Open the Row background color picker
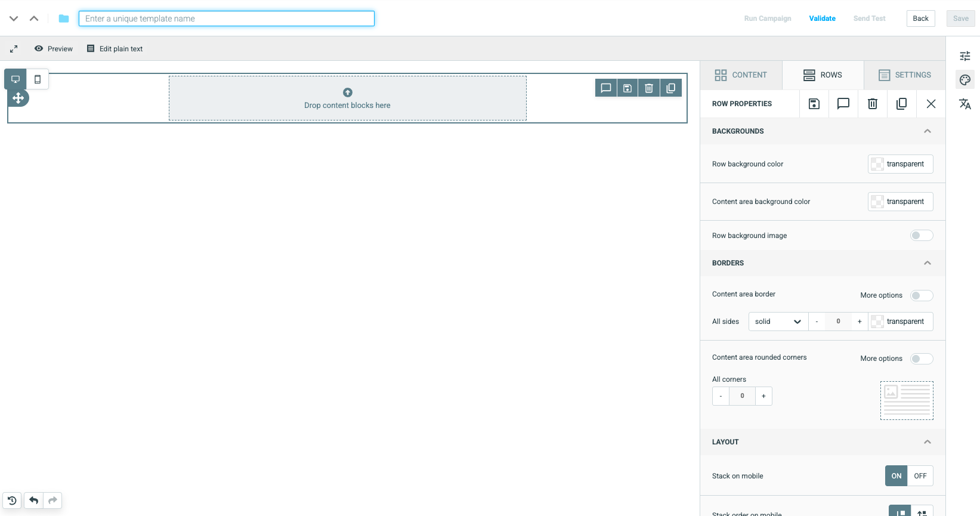Viewport: 980px width, 516px height. 900,164
